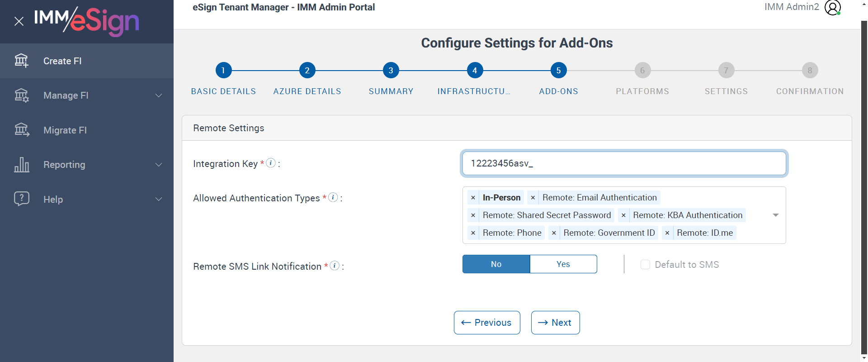
Task: Check the Default to SMS checkbox
Action: point(645,265)
